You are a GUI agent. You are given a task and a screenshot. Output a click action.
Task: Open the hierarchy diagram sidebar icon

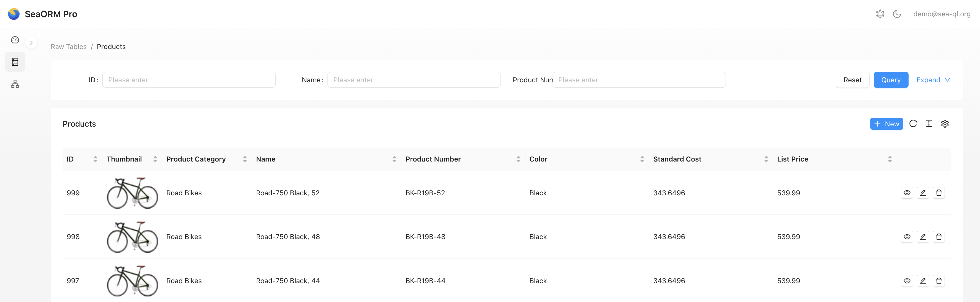click(x=15, y=84)
